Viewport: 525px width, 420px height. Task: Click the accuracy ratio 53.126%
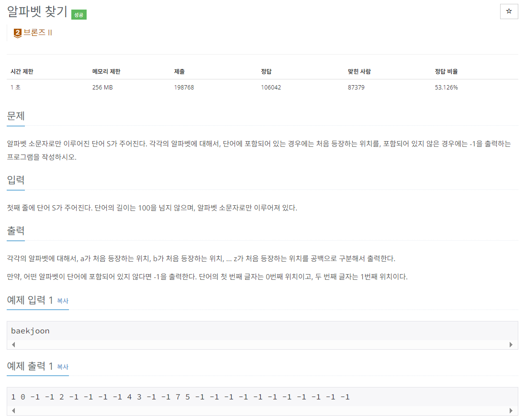[446, 88]
